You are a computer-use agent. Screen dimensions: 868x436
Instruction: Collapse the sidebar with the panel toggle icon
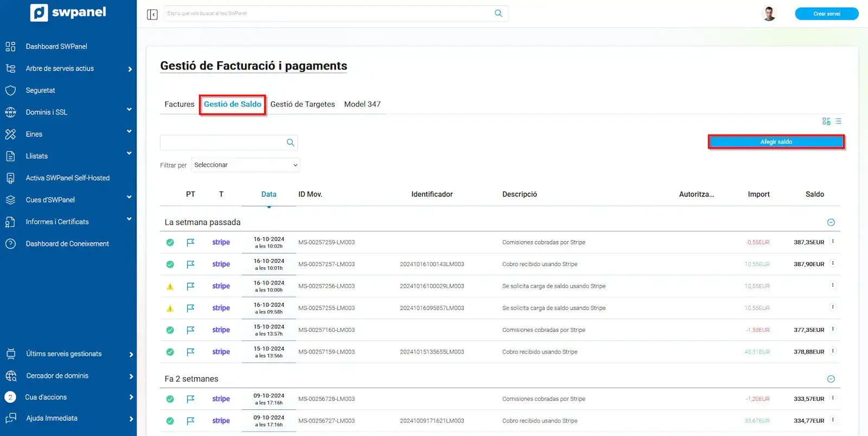tap(152, 14)
